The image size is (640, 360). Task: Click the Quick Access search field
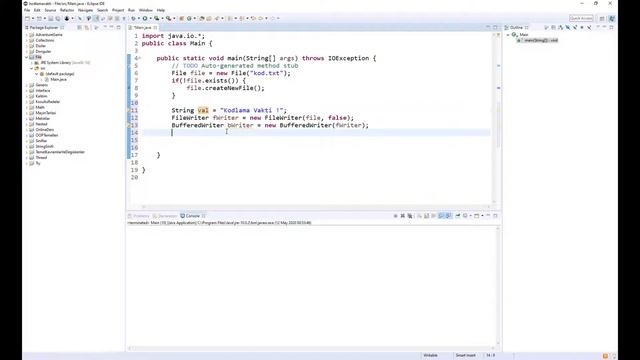[581, 18]
